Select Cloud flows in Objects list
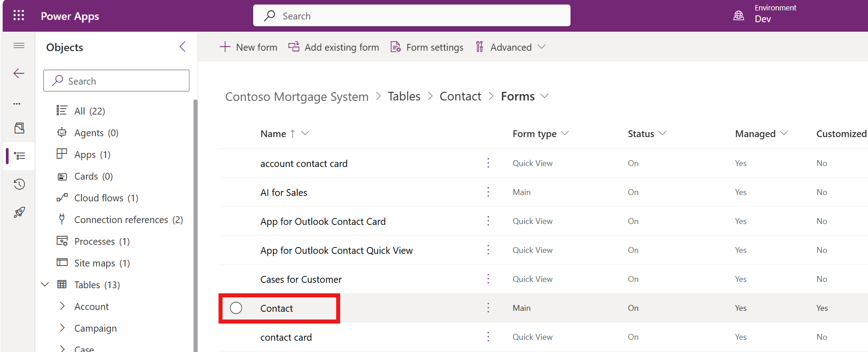This screenshot has width=868, height=352. click(99, 198)
